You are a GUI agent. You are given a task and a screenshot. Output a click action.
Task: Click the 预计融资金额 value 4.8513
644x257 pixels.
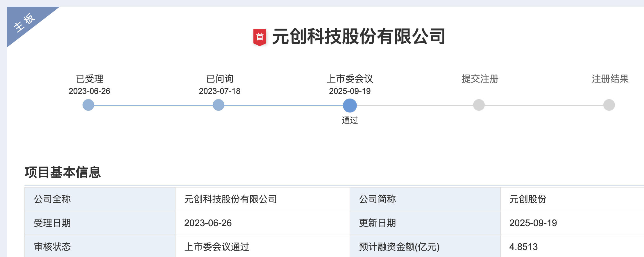[523, 247]
